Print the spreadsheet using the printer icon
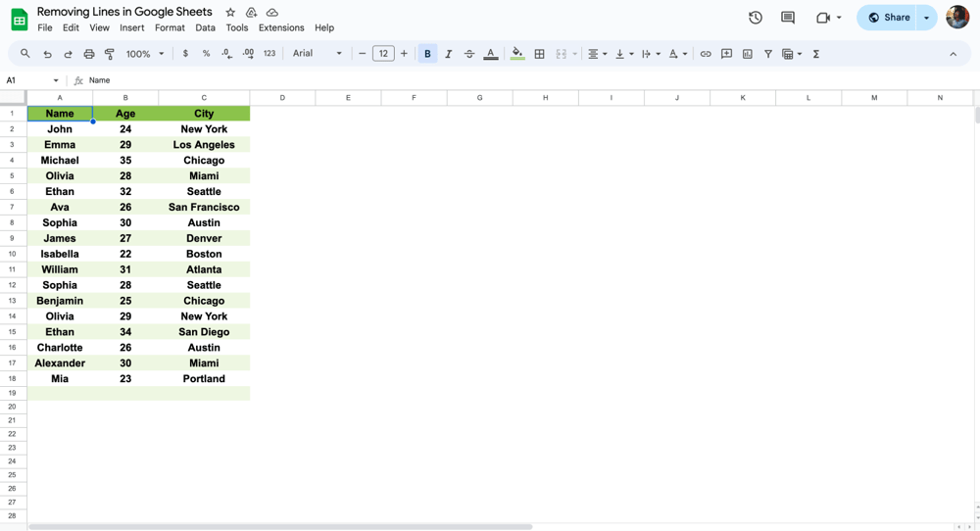The width and height of the screenshot is (980, 531). tap(89, 54)
